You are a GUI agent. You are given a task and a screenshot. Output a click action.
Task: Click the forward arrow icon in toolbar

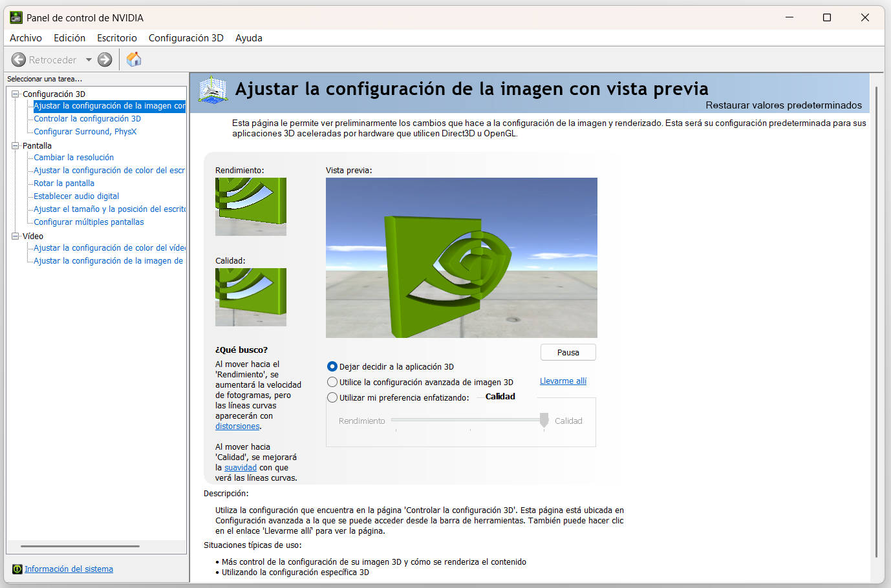(x=105, y=59)
